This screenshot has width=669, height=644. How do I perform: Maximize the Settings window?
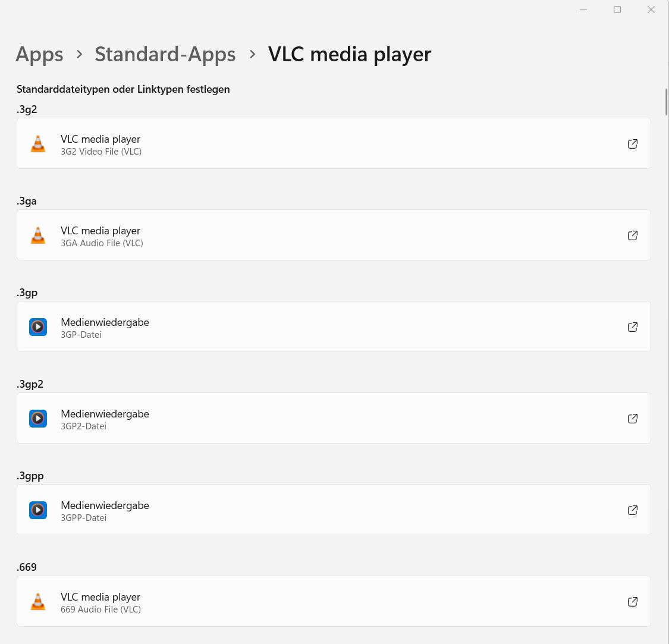coord(617,10)
